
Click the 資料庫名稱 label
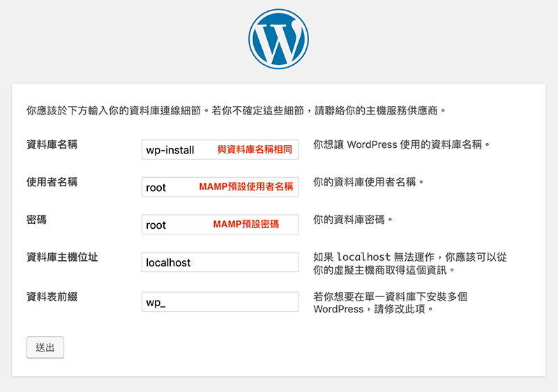tap(52, 144)
